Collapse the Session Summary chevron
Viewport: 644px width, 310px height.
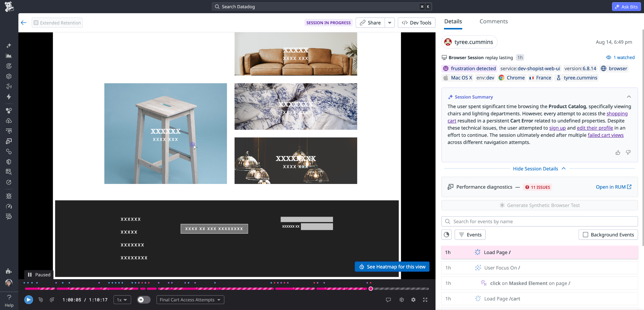click(629, 97)
